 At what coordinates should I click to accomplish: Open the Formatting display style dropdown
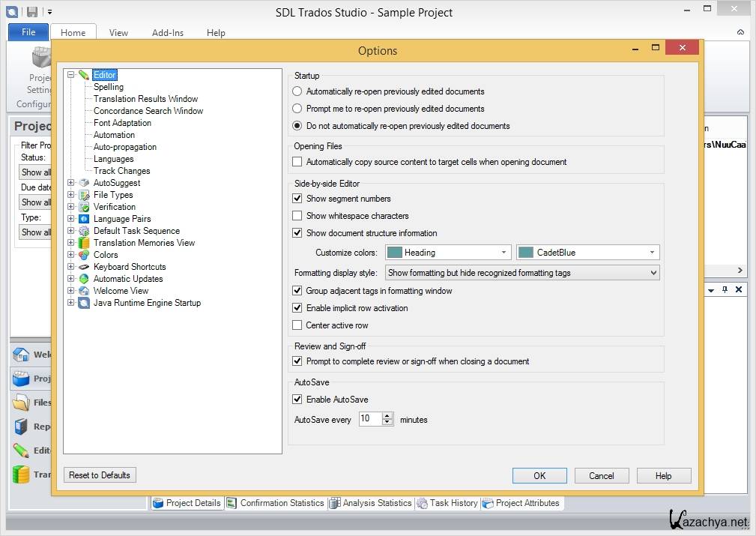pyautogui.click(x=522, y=273)
